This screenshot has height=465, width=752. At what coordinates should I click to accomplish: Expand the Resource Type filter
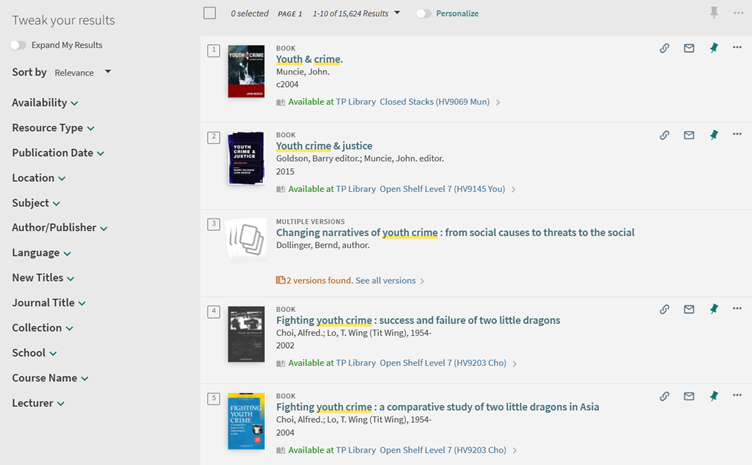53,128
